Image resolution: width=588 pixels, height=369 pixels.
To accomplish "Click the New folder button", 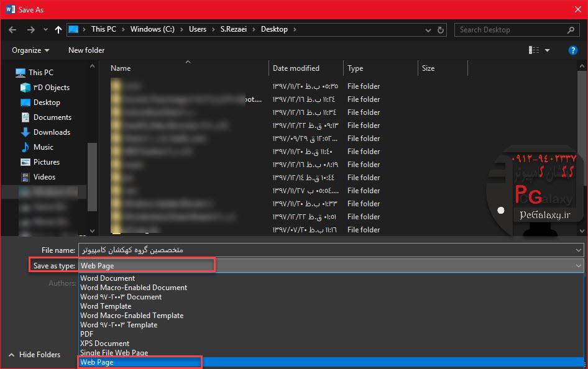I will point(86,50).
